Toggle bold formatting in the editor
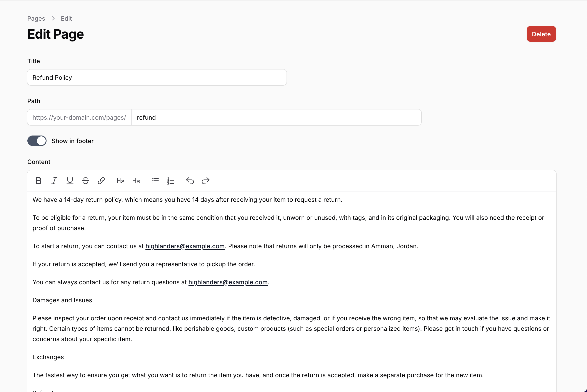This screenshot has width=587, height=392. [38, 180]
